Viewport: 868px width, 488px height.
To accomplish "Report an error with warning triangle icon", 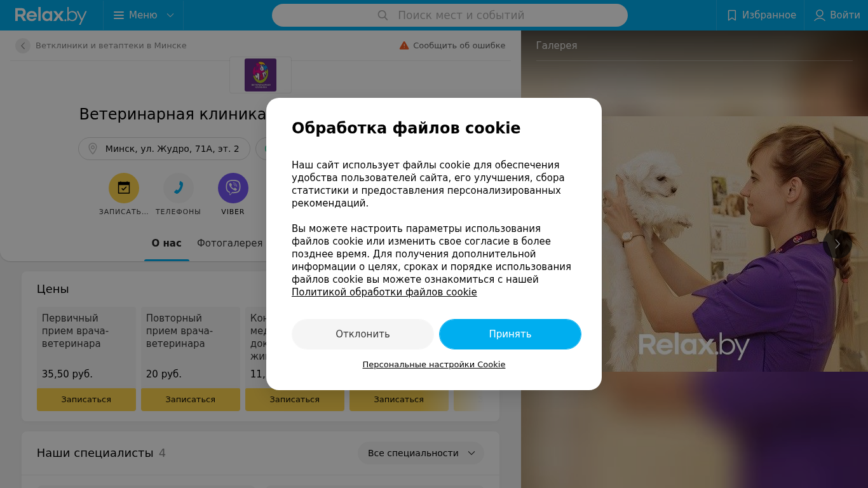I will click(404, 46).
